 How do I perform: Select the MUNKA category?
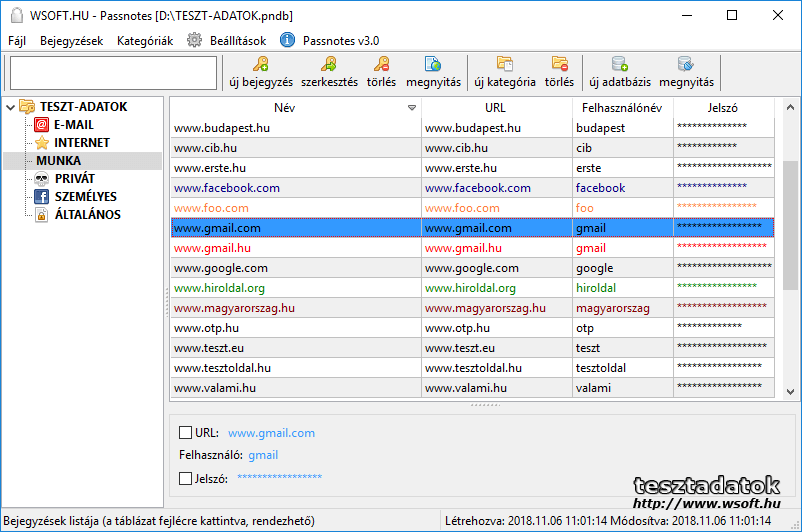tap(58, 161)
